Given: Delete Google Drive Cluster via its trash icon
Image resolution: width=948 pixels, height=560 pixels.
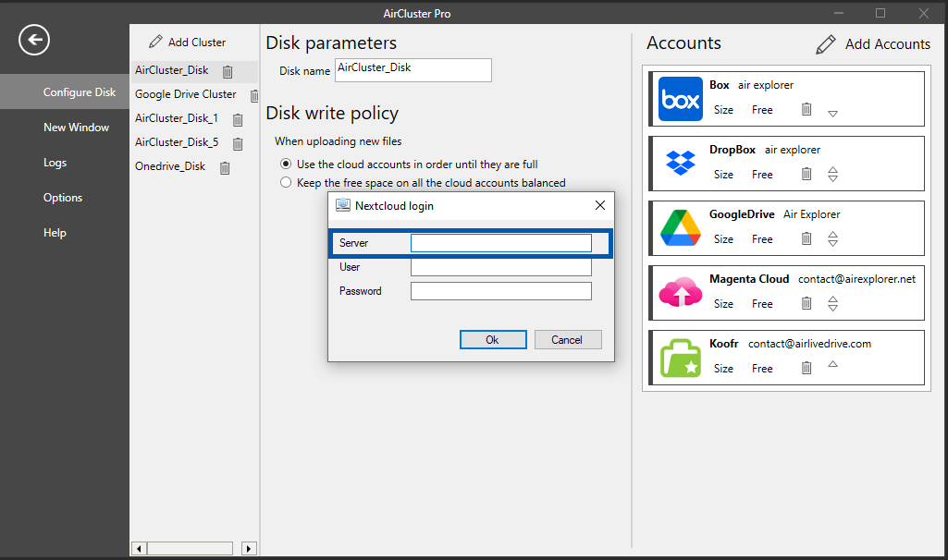Looking at the screenshot, I should (254, 95).
